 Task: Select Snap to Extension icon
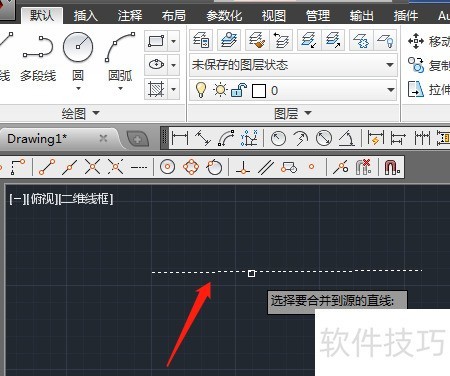point(139,167)
